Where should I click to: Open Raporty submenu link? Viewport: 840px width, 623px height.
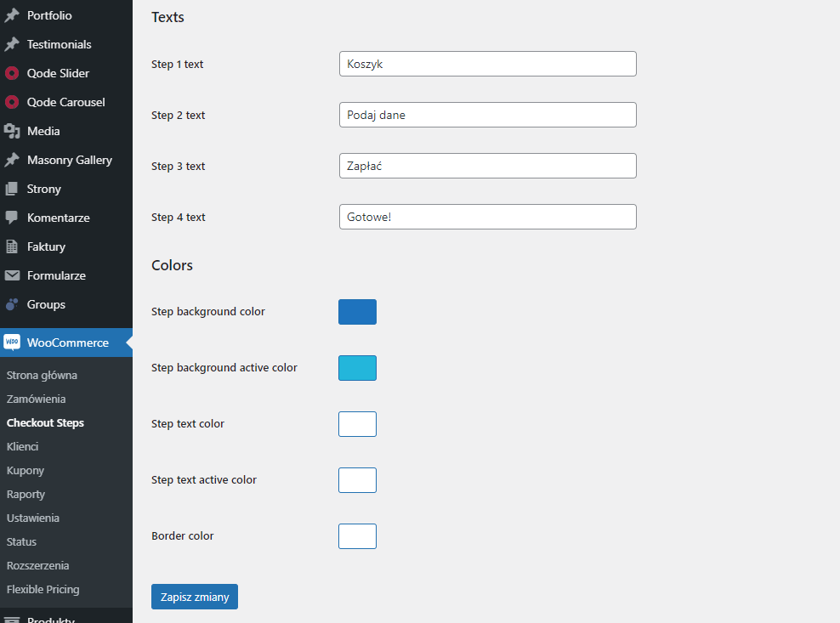26,495
